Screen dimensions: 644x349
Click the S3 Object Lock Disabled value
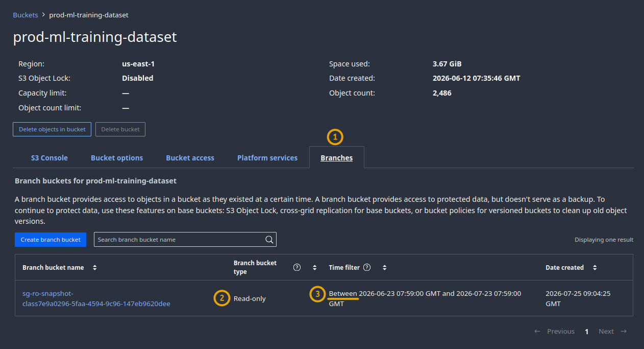pyautogui.click(x=138, y=78)
